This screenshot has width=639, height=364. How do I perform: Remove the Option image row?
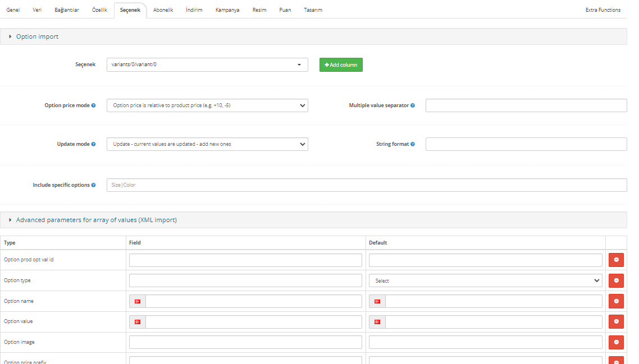pos(616,343)
